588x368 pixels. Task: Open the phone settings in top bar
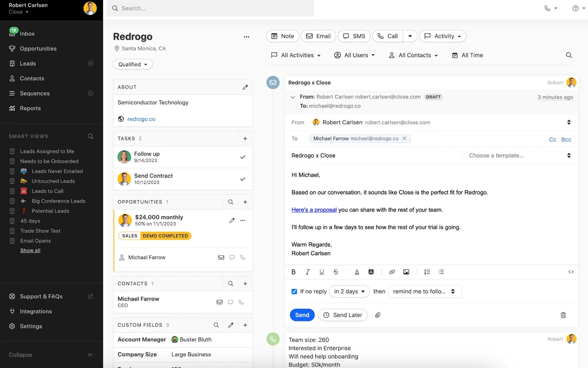tap(551, 8)
